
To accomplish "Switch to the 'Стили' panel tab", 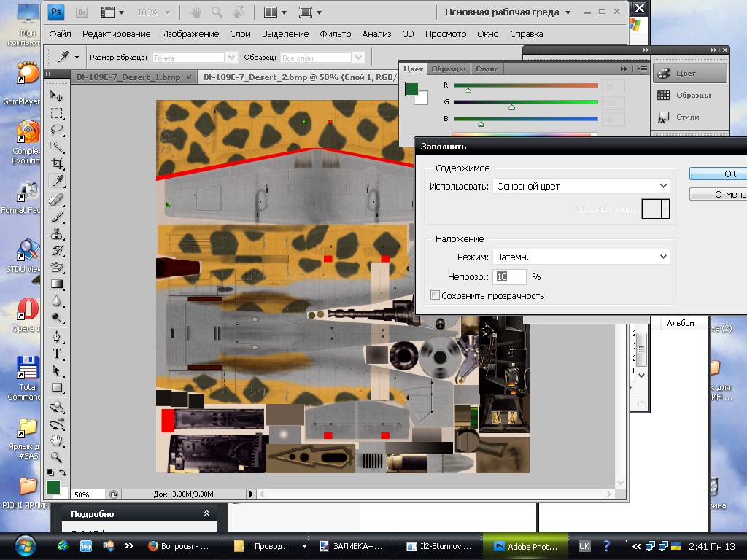I will [x=487, y=69].
